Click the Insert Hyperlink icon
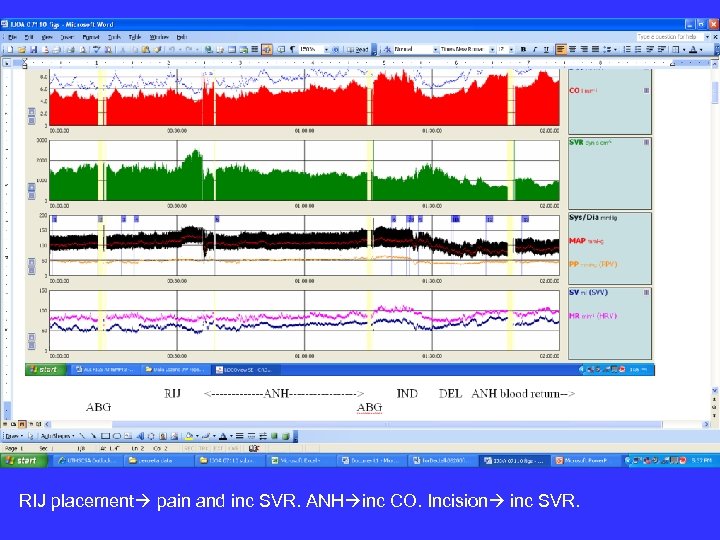Viewport: 720px width, 540px height. [x=208, y=49]
